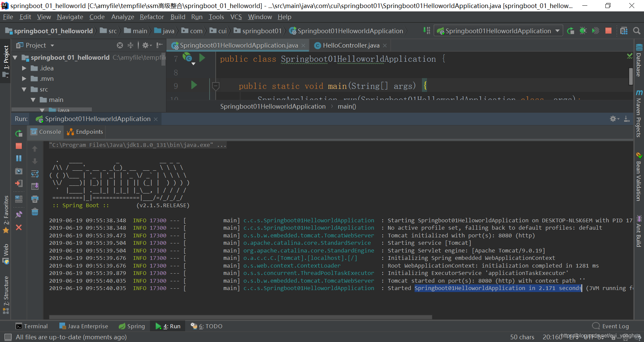Fold the main method at line 9
The width and height of the screenshot is (644, 342).
pos(216,86)
